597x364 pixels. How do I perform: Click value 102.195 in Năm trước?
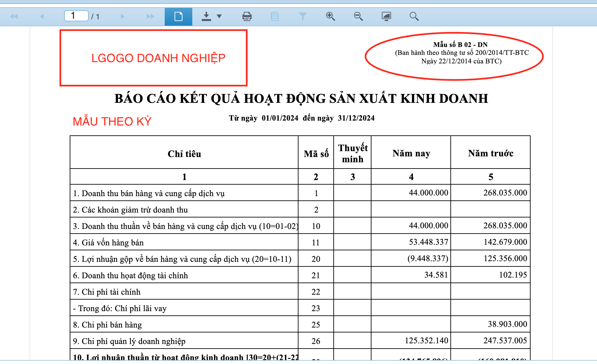pos(513,275)
